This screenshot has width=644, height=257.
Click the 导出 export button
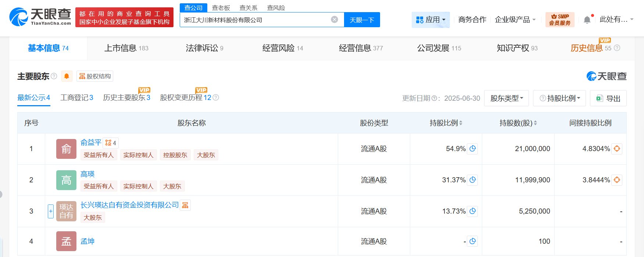pyautogui.click(x=608, y=98)
